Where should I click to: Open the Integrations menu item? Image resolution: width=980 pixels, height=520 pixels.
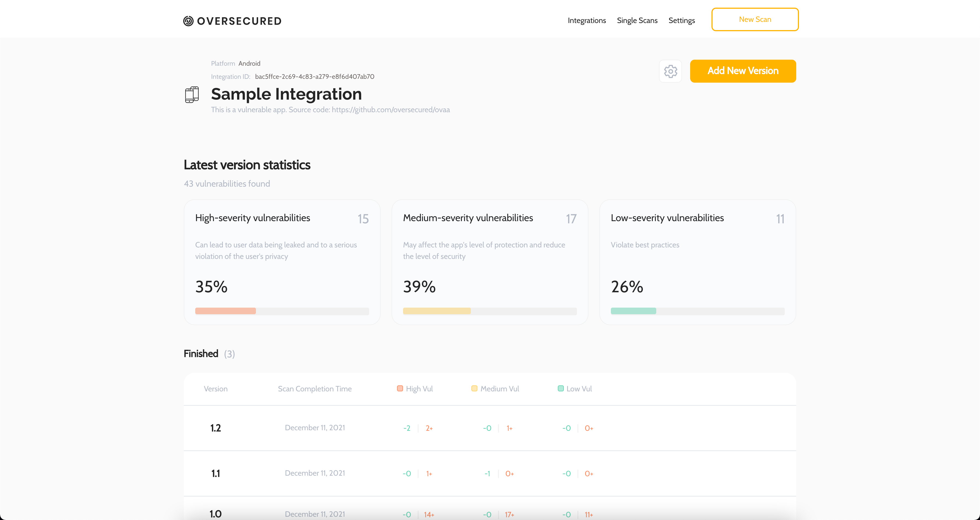[587, 21]
